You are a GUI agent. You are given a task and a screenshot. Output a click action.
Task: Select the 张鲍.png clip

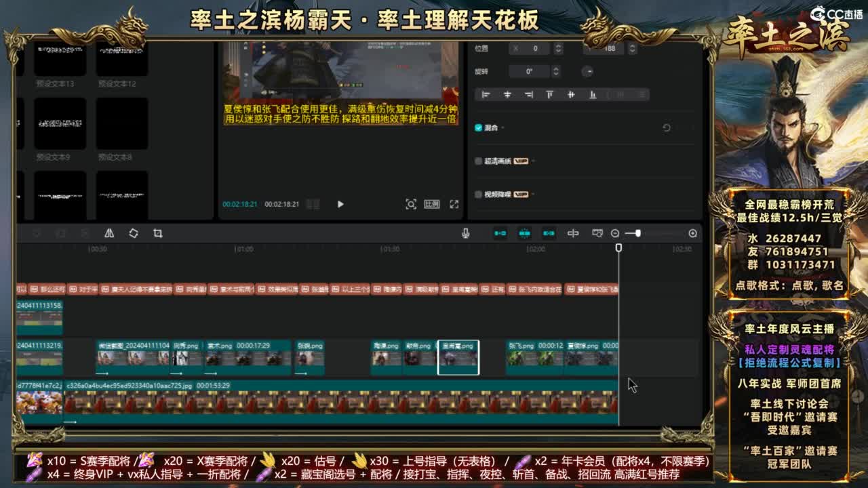pyautogui.click(x=309, y=358)
